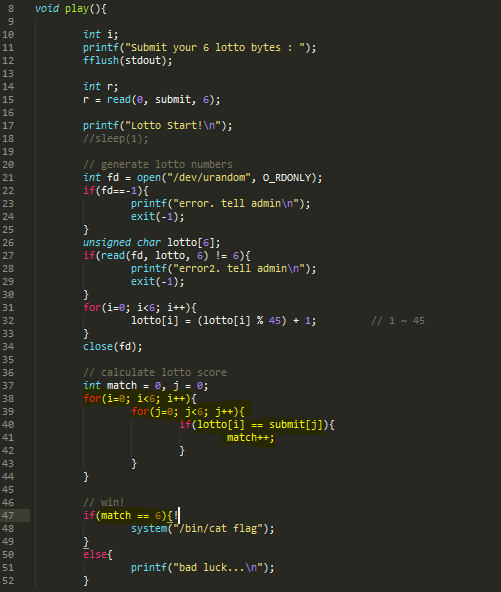The width and height of the screenshot is (501, 592).
Task: Click the highlighted inner for(j=0; j<6; j++) loop
Action: pos(188,412)
